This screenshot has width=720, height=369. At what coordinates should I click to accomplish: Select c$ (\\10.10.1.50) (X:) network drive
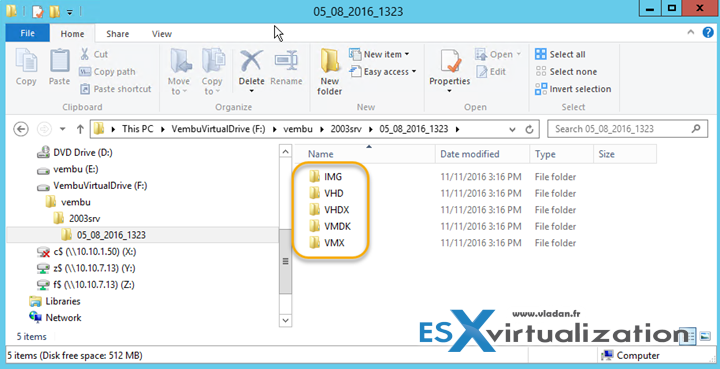tap(86, 252)
